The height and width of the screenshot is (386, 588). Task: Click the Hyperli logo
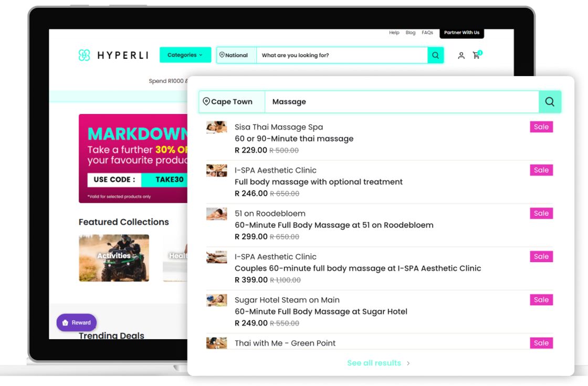click(113, 55)
